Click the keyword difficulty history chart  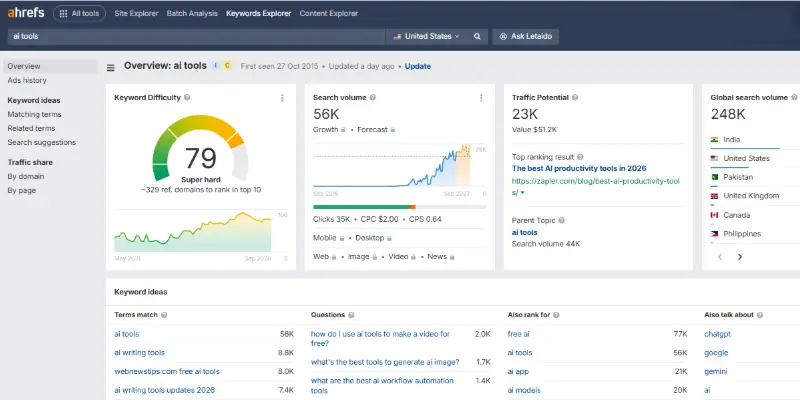pos(193,231)
